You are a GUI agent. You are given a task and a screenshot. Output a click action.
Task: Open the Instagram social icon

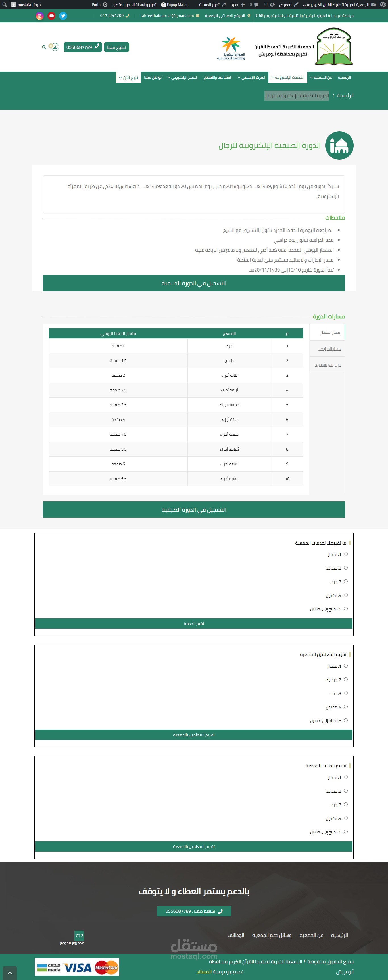39,16
